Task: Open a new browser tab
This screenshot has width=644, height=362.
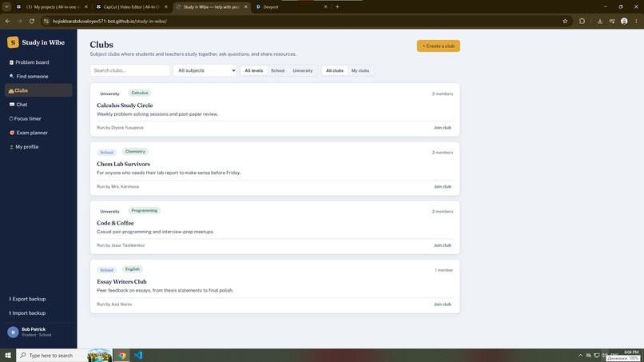Action: click(337, 7)
